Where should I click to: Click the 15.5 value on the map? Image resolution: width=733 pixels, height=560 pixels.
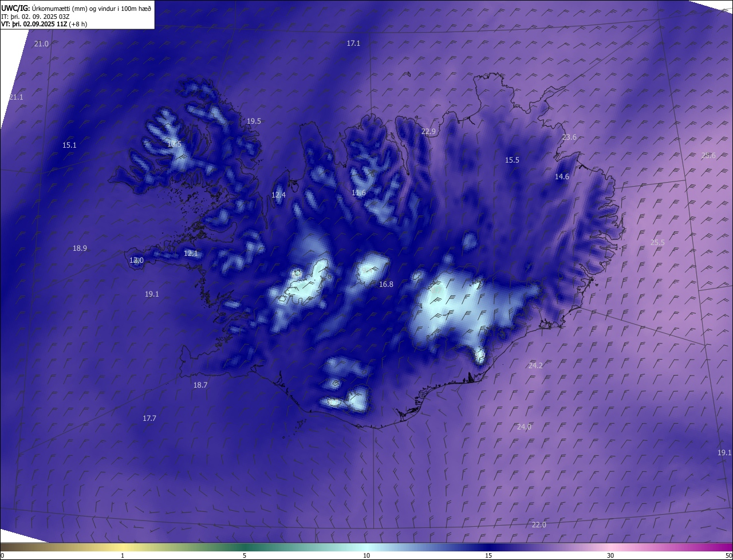tap(512, 160)
